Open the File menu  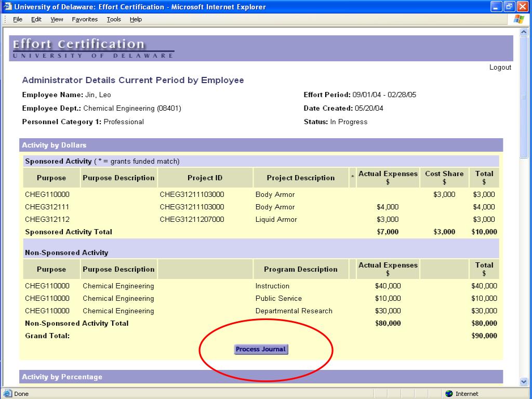pyautogui.click(x=18, y=19)
